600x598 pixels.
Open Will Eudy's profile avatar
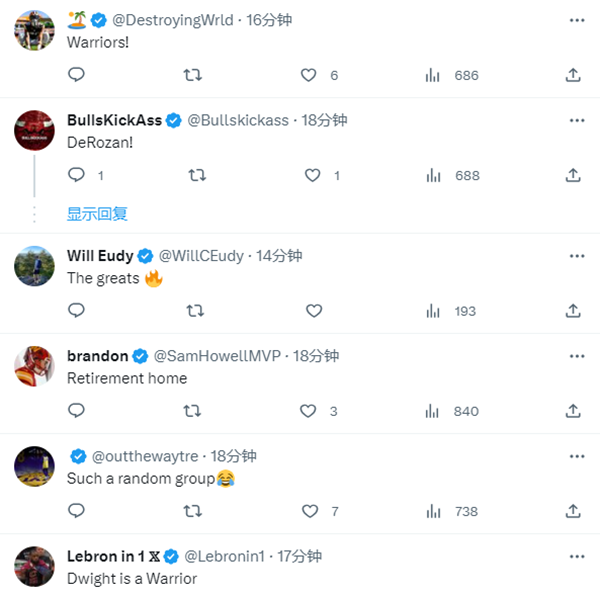coord(34,266)
